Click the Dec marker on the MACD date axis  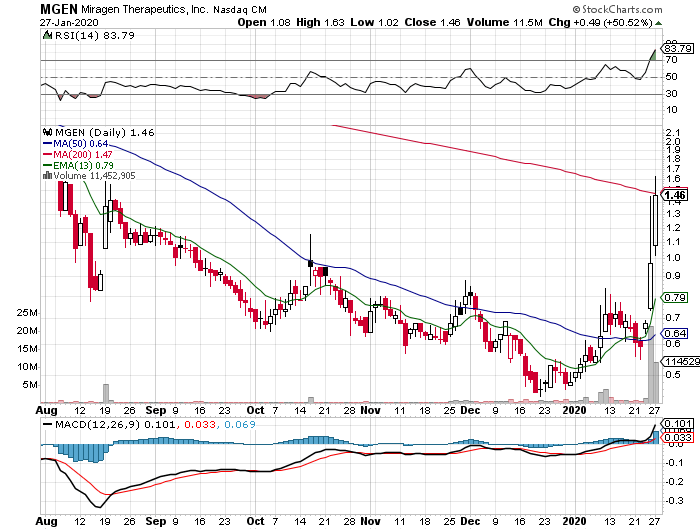470,520
